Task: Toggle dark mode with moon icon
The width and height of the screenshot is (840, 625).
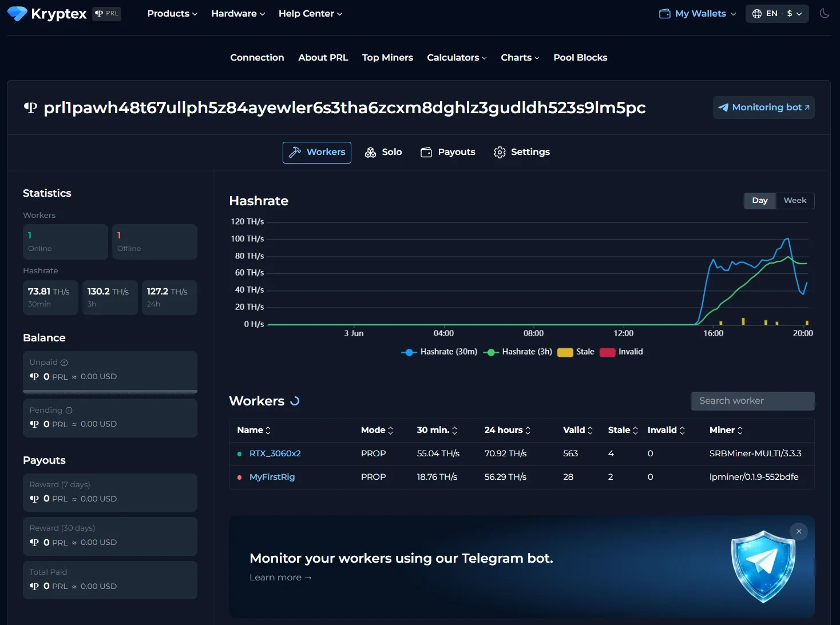Action: [825, 14]
